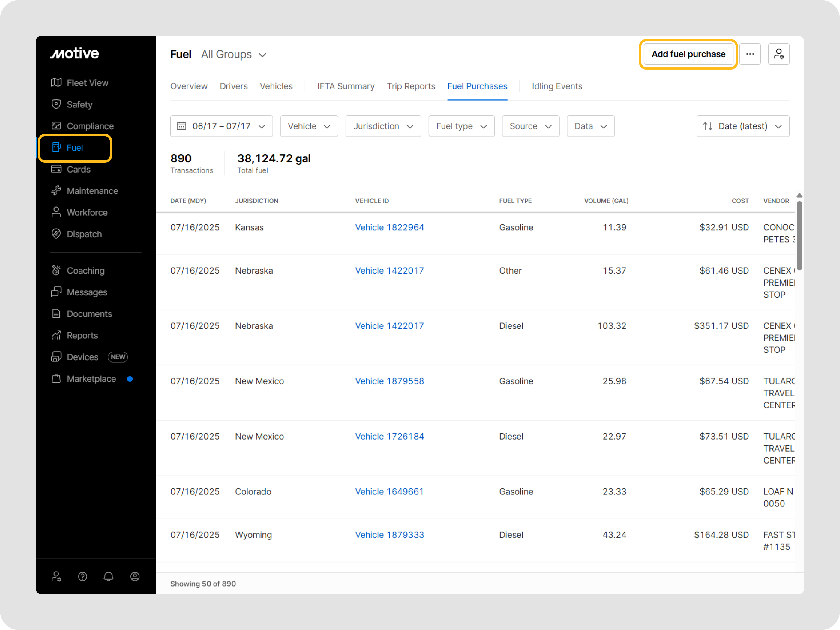The image size is (840, 630).
Task: Click the Coaching medal icon
Action: click(x=56, y=270)
